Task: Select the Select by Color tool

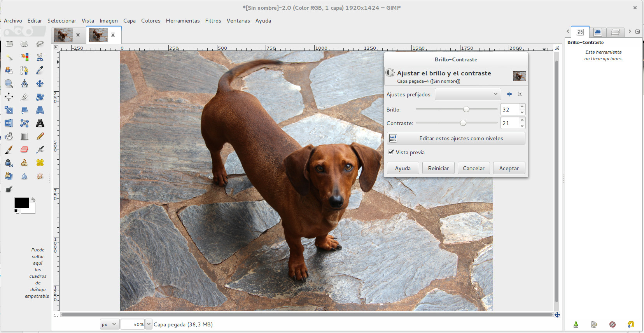Action: click(24, 57)
